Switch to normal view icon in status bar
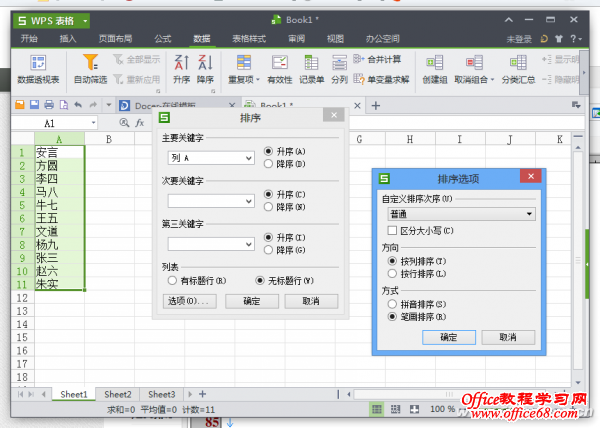Screen dimensions: 600x428 (377, 409)
